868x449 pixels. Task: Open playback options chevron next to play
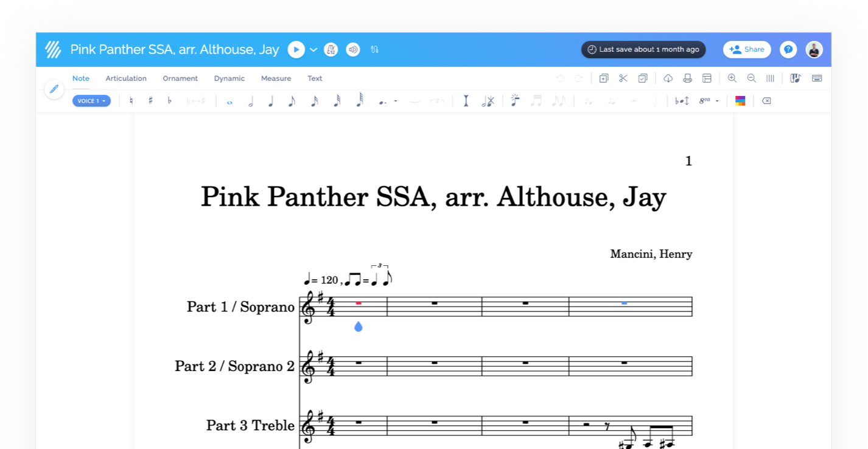pos(313,49)
